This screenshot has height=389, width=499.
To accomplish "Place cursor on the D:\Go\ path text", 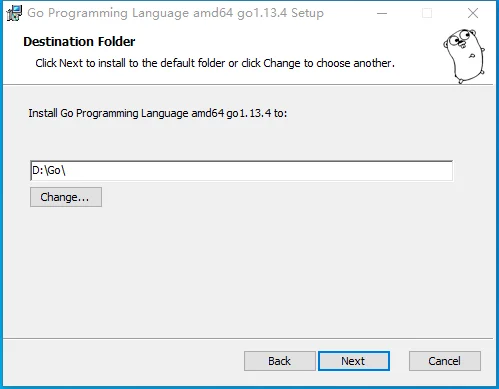I will pyautogui.click(x=49, y=171).
